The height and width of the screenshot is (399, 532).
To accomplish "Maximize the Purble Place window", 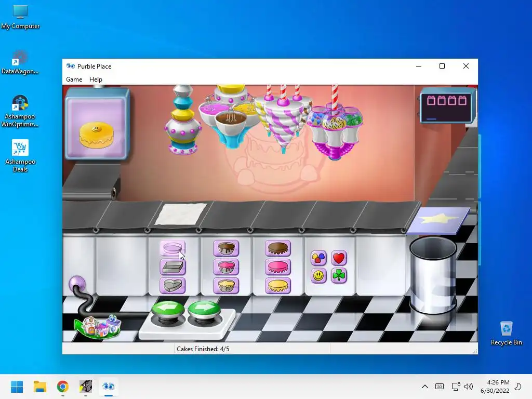I will pos(442,66).
